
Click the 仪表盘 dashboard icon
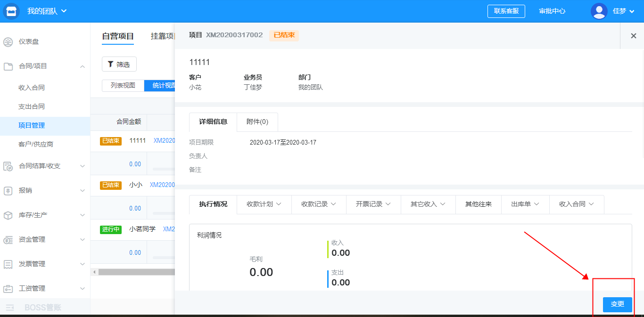[8, 42]
